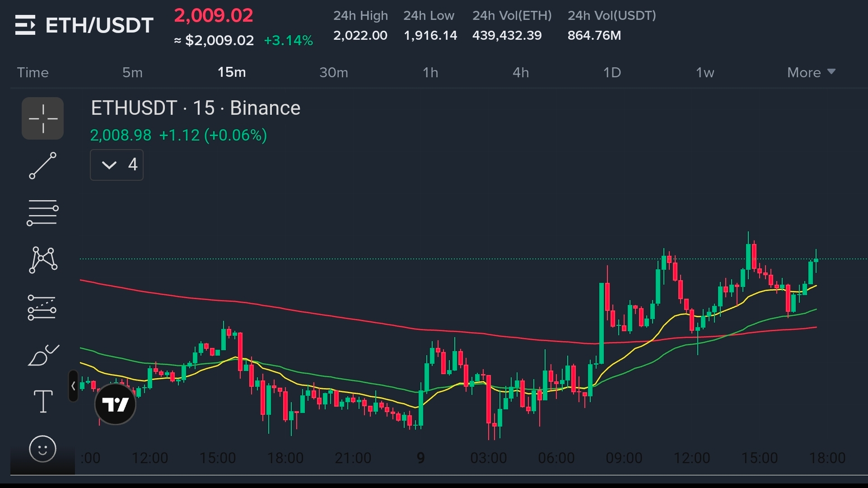Open the long/short position forecasting tool
The height and width of the screenshot is (488, 868).
42,308
